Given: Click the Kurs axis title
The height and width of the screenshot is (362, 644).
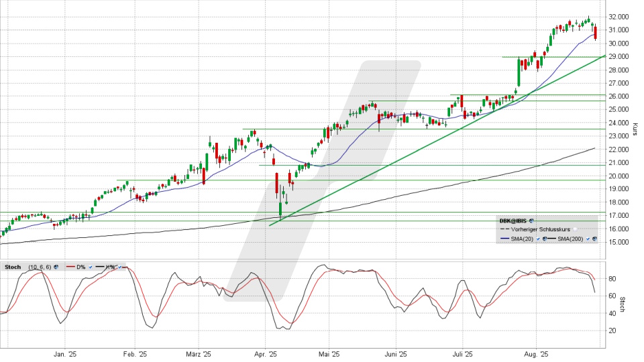Looking at the screenshot, I should click(635, 129).
